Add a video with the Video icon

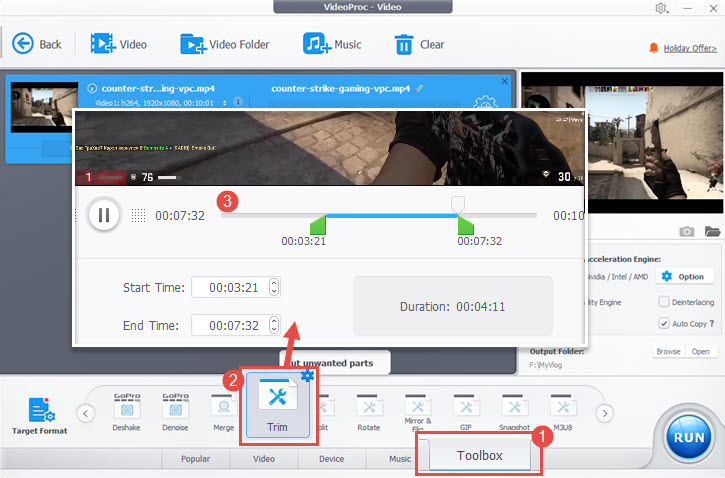(x=118, y=44)
